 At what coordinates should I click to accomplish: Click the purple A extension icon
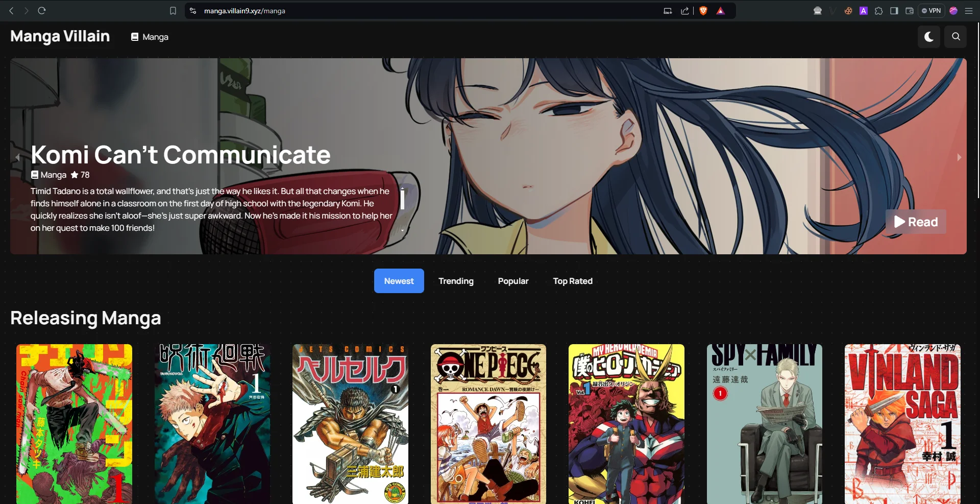tap(864, 11)
